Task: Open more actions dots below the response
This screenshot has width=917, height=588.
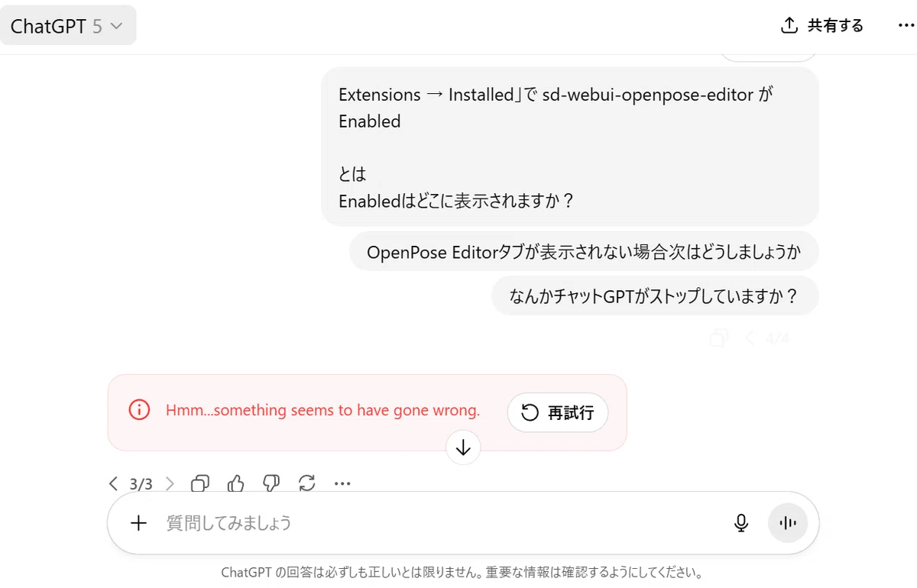Action: tap(342, 483)
